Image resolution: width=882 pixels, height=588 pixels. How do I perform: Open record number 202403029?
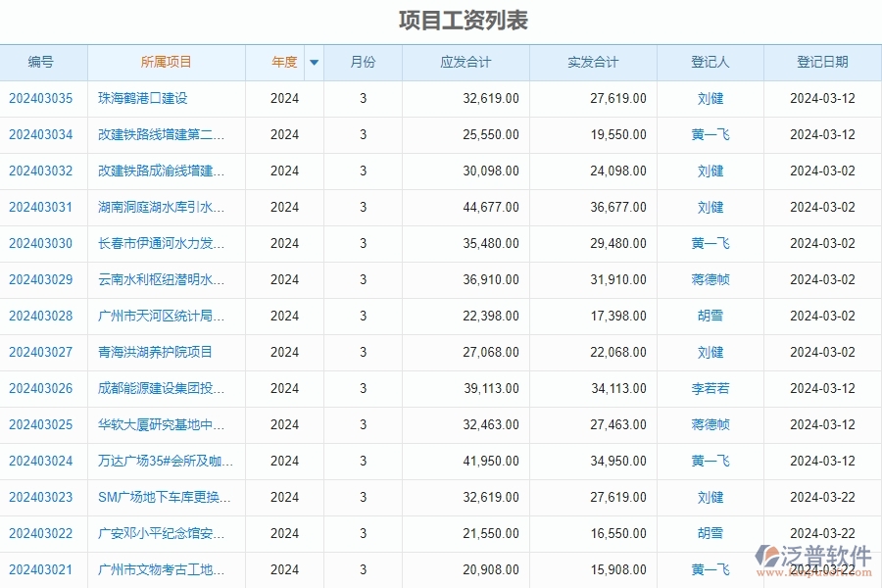pyautogui.click(x=40, y=279)
